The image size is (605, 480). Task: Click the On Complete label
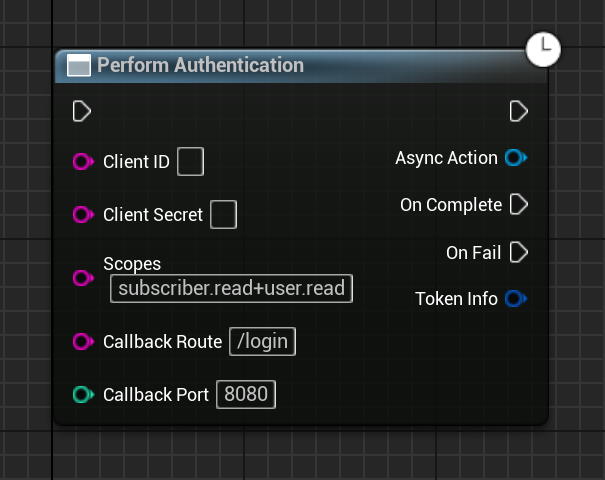click(x=451, y=205)
